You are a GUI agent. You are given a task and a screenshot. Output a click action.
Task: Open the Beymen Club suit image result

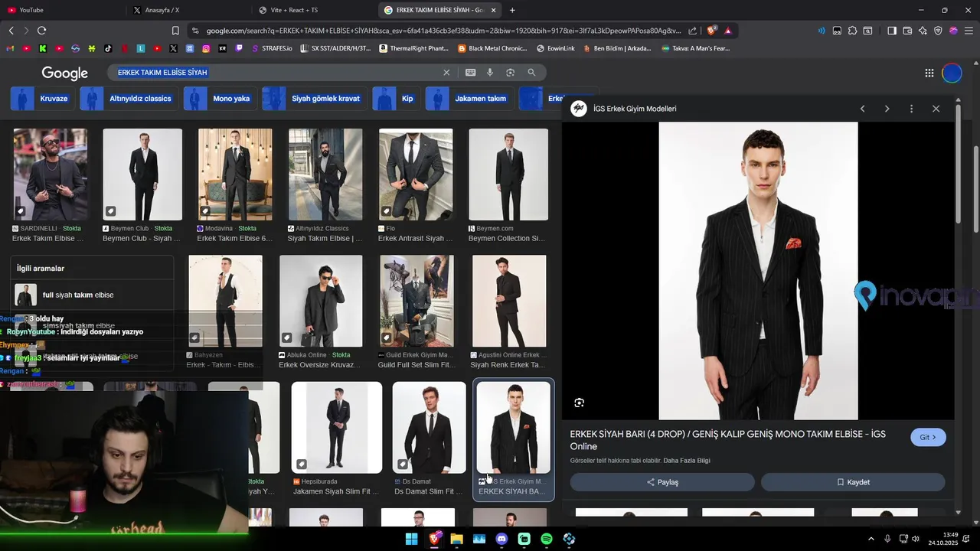pyautogui.click(x=142, y=174)
